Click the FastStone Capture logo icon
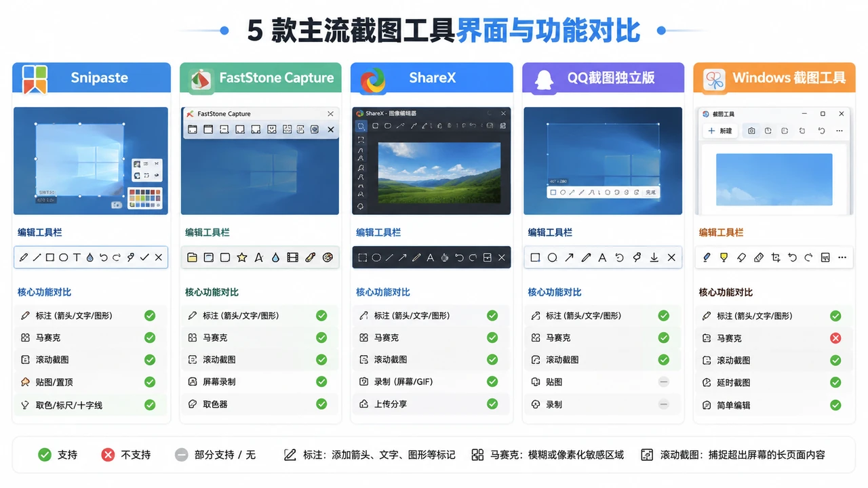 click(201, 80)
